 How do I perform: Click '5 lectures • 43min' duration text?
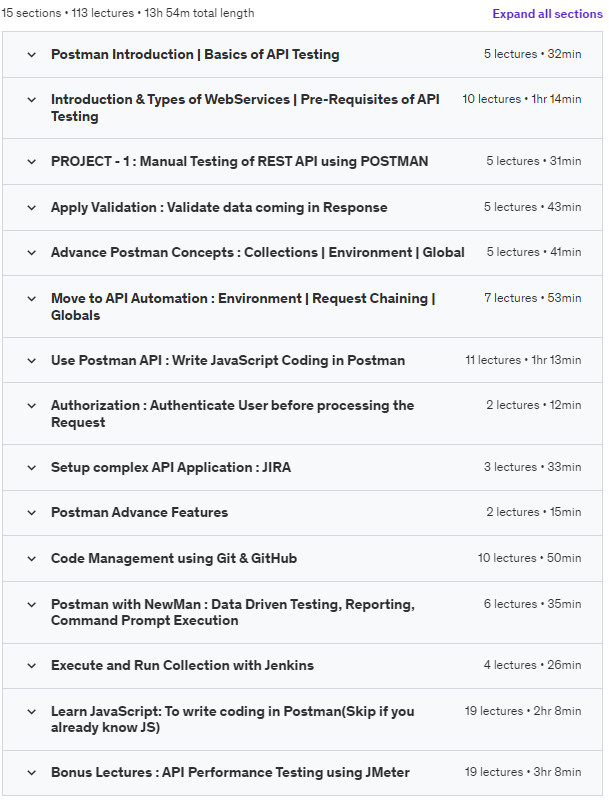pyautogui.click(x=532, y=207)
